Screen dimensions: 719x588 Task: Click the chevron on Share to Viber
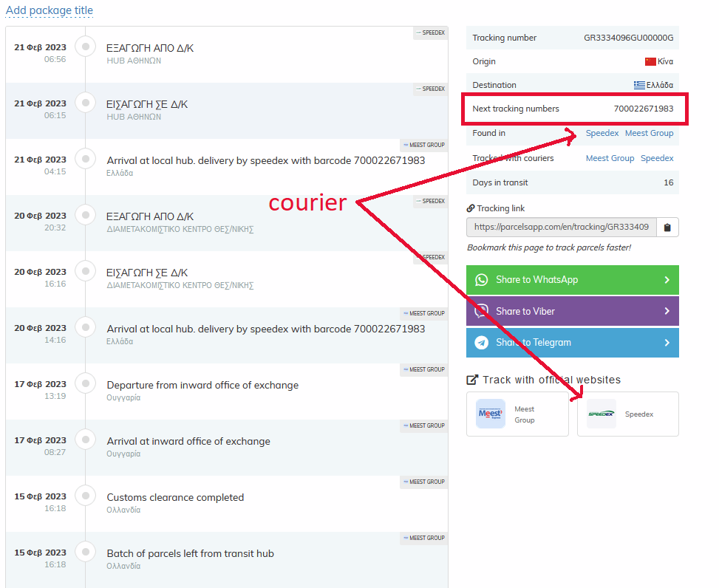click(667, 311)
